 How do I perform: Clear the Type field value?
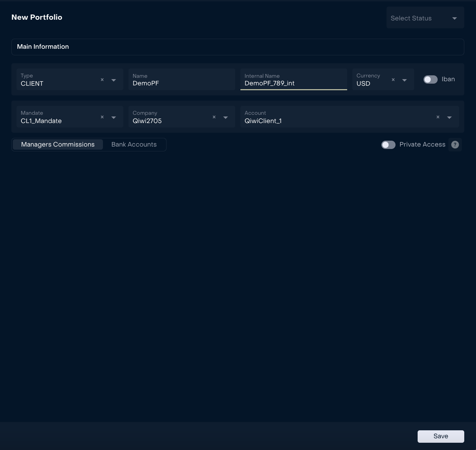(102, 80)
